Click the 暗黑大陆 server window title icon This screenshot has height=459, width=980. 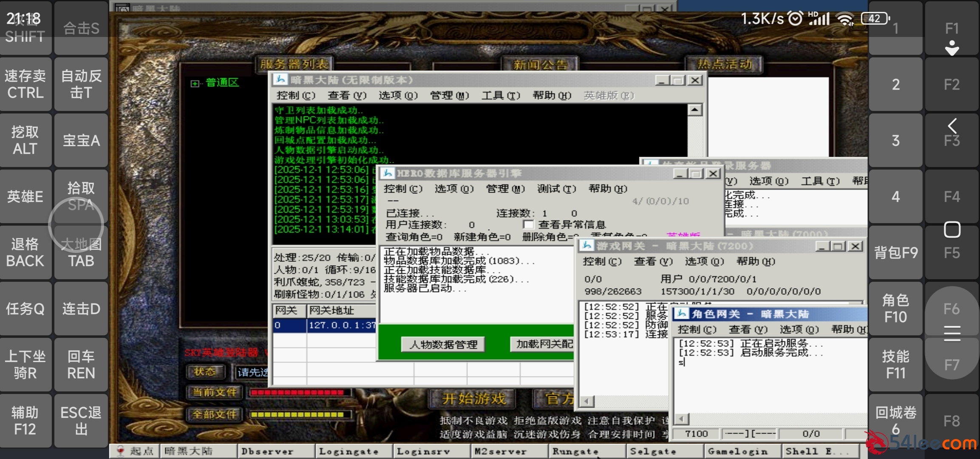280,79
